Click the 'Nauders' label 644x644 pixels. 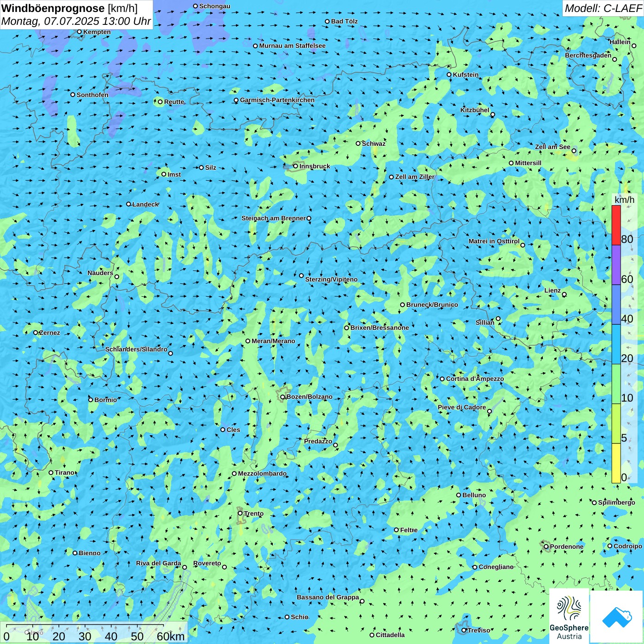[100, 273]
